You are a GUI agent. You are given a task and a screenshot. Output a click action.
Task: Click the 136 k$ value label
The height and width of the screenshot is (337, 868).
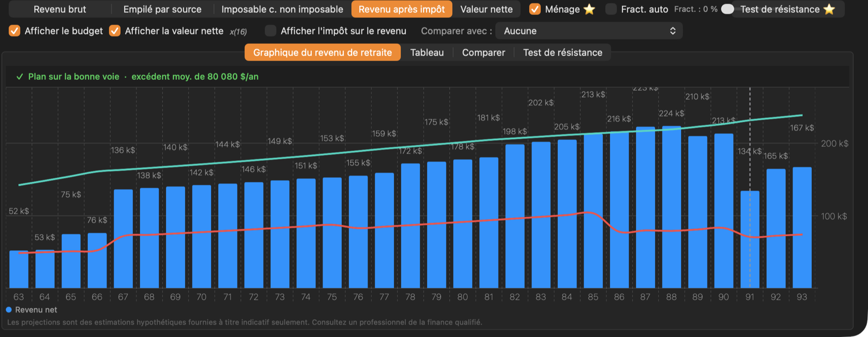click(x=123, y=150)
